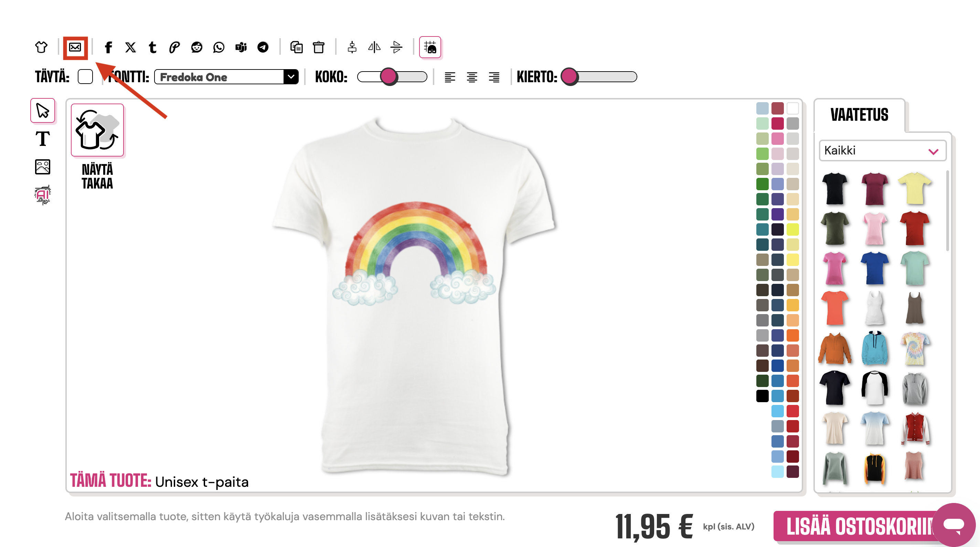Flip element horizontally icon

click(x=374, y=47)
